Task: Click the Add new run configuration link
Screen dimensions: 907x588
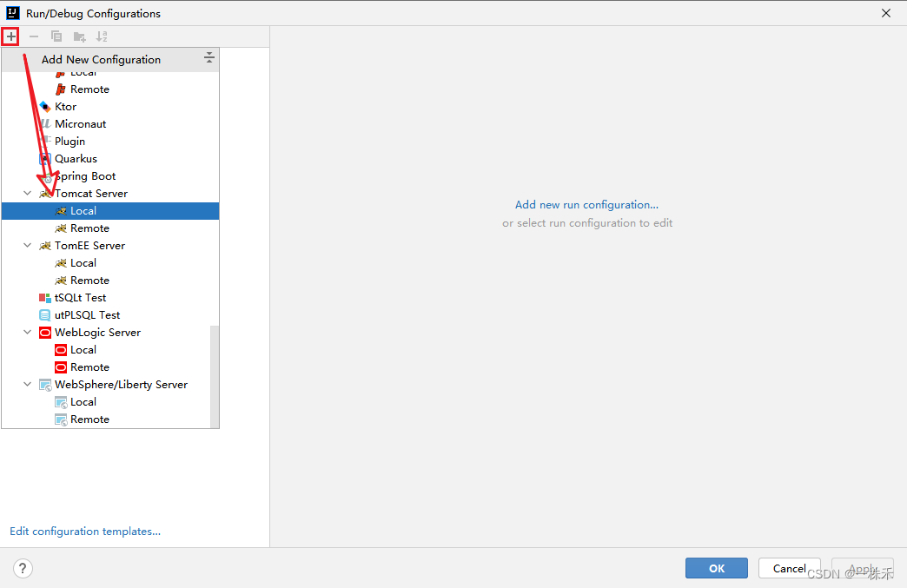Action: (586, 205)
